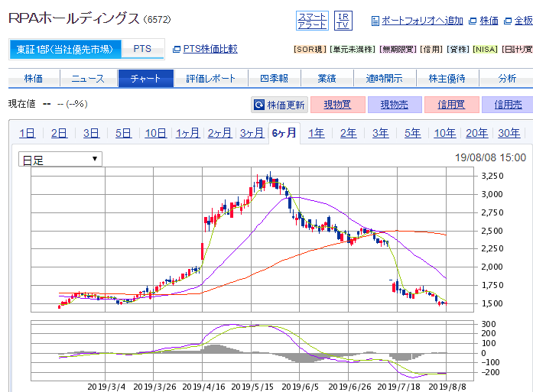Set chart period to 5年
The height and width of the screenshot is (392, 533).
tap(413, 133)
